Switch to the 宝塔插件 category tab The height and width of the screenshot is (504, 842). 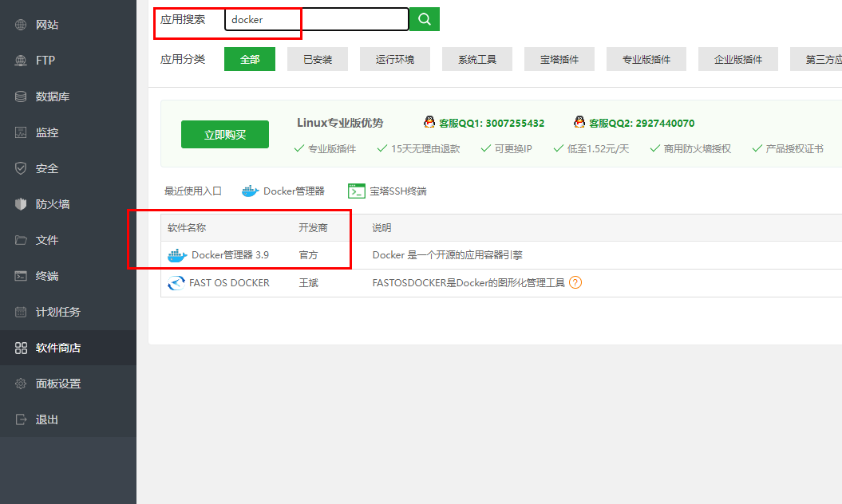559,59
